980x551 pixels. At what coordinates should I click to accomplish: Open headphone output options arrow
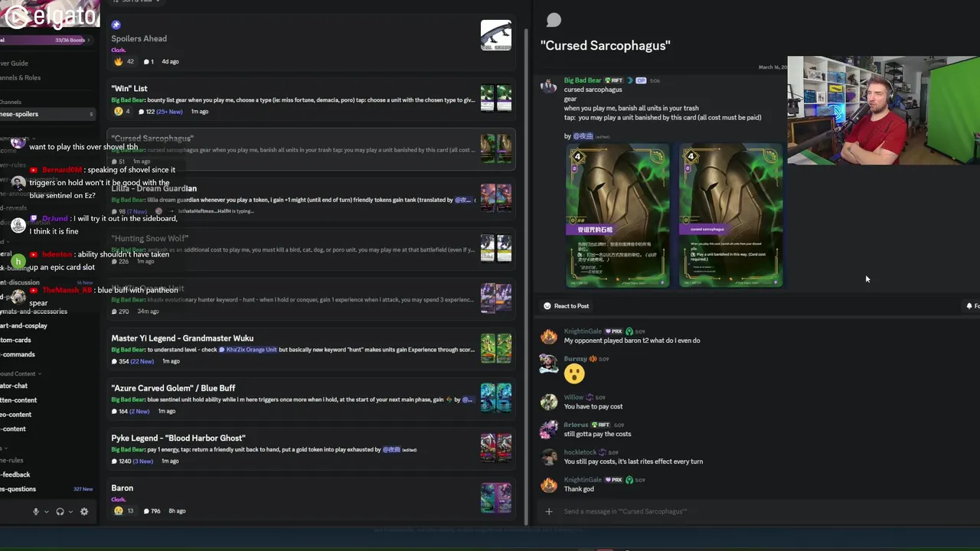(x=70, y=511)
